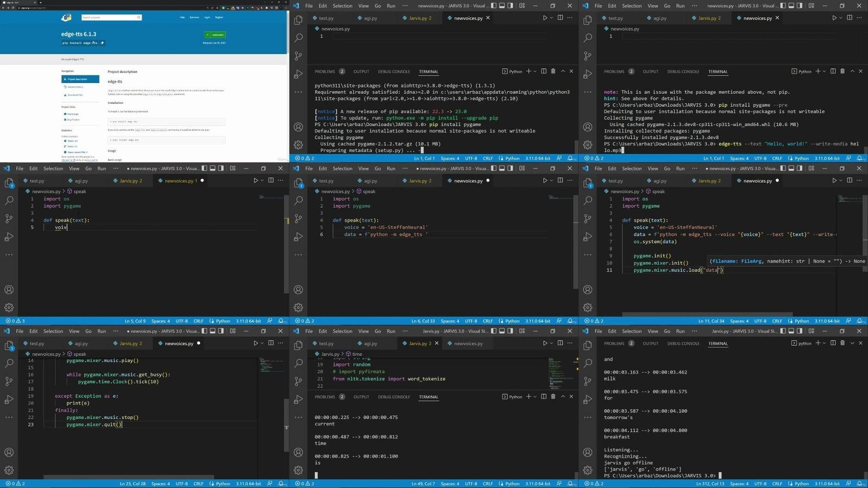
Task: Open run dropdown arrow in 'Preparing metadata' window
Action: coord(551,18)
